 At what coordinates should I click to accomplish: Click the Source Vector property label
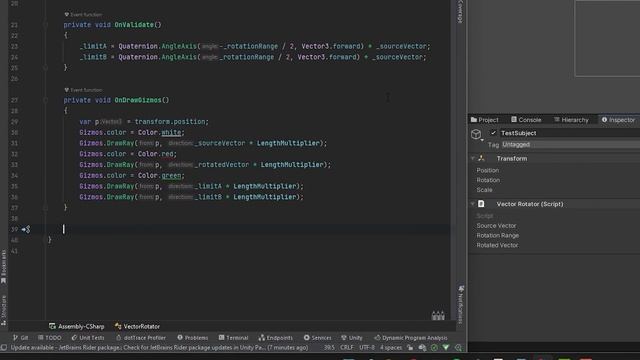click(496, 226)
